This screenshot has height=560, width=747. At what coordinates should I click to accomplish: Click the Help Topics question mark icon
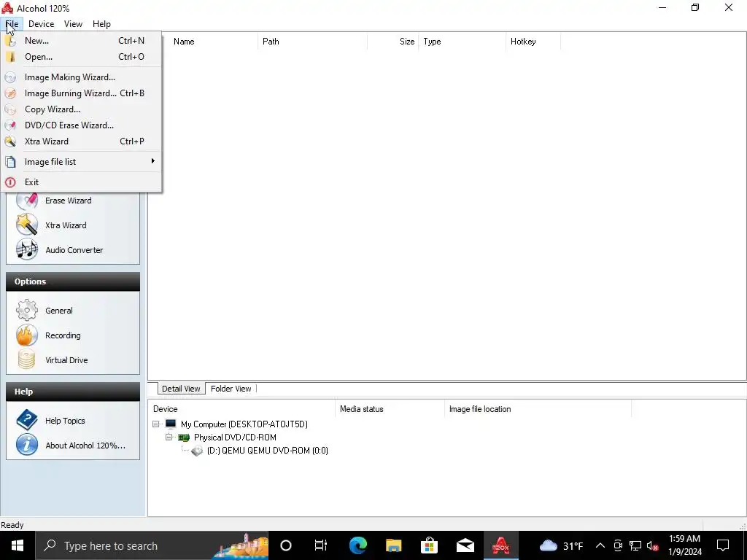[x=27, y=420]
